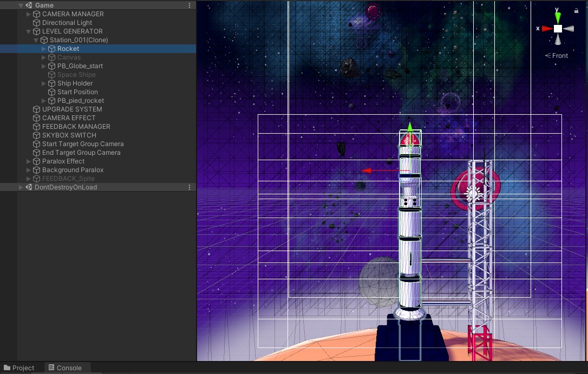This screenshot has height=374, width=588.
Task: Toggle projection via Front label
Action: 557,55
